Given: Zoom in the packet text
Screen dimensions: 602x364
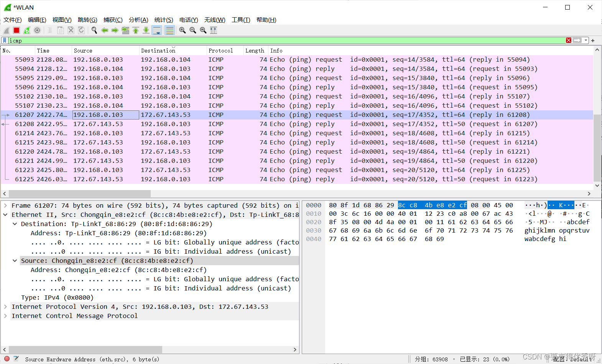Looking at the screenshot, I should pyautogui.click(x=183, y=30).
